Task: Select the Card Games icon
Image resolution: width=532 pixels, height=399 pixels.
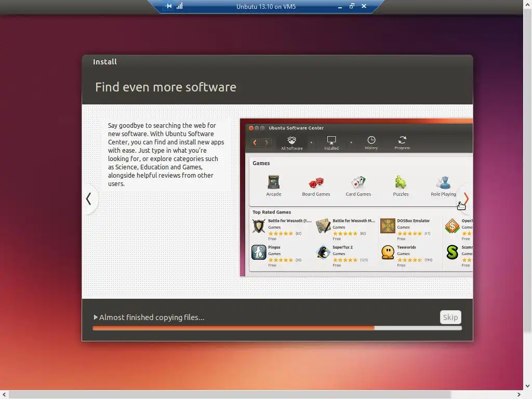Action: click(x=358, y=182)
